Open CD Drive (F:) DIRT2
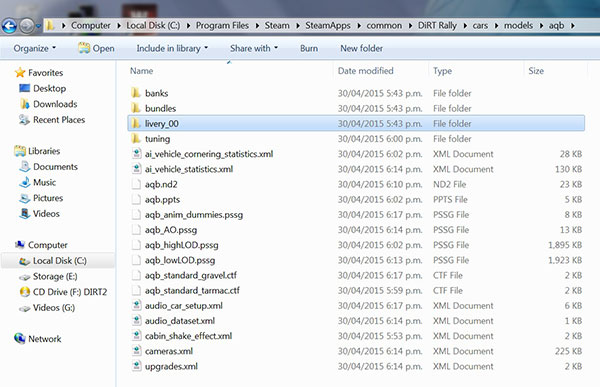Viewport: 600px width, 387px height. (63, 292)
